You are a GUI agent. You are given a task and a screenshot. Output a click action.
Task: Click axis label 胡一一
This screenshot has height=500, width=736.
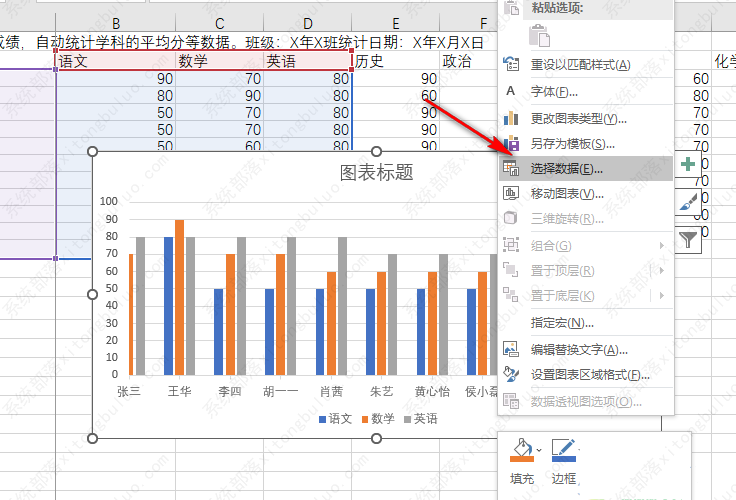click(280, 392)
